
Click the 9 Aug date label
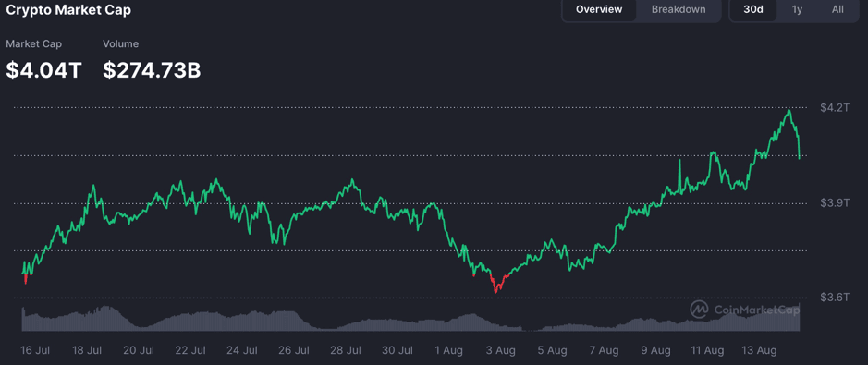[x=656, y=350]
